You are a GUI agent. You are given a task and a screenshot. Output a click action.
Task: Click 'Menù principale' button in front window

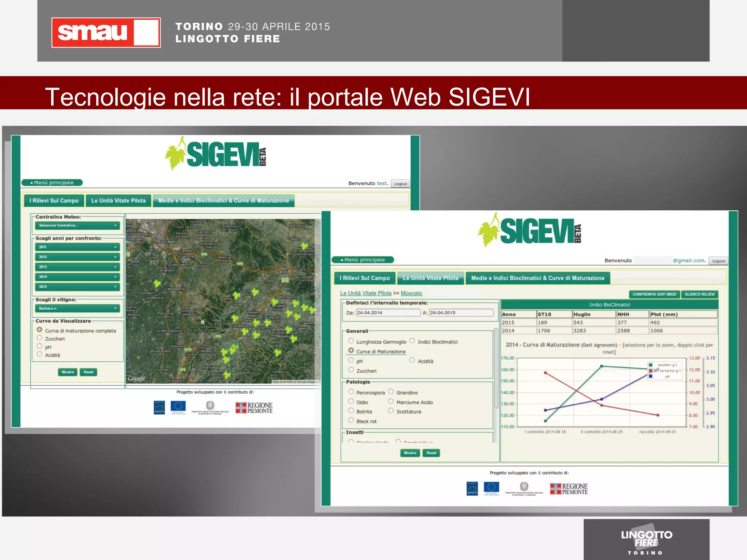[363, 260]
